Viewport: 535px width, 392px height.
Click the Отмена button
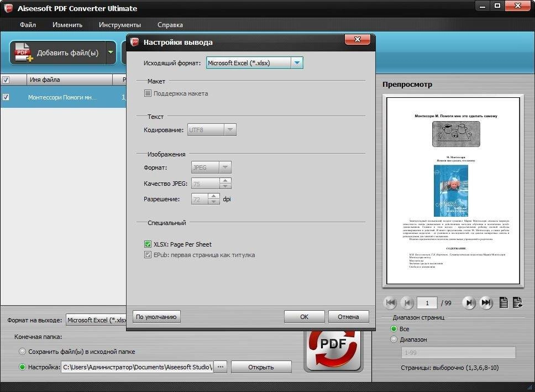tap(348, 317)
